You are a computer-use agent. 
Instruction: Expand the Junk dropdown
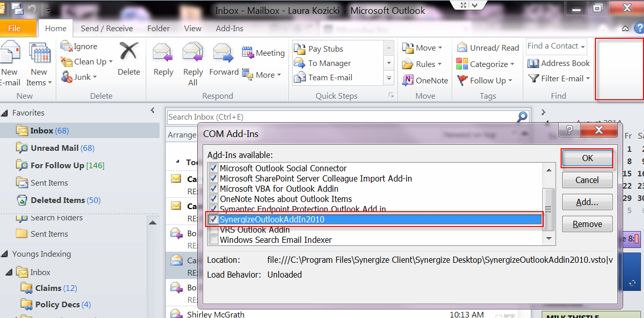(x=95, y=77)
